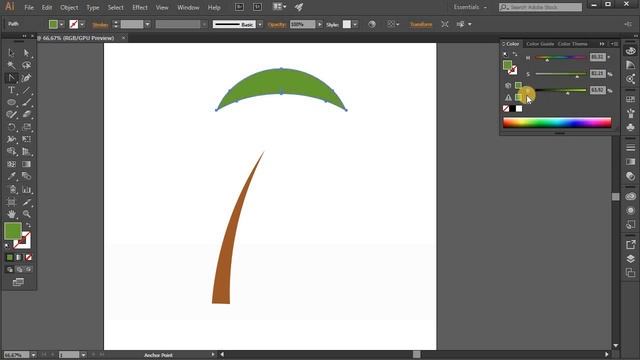The height and width of the screenshot is (360, 640).
Task: Select the Type tool
Action: point(11,90)
